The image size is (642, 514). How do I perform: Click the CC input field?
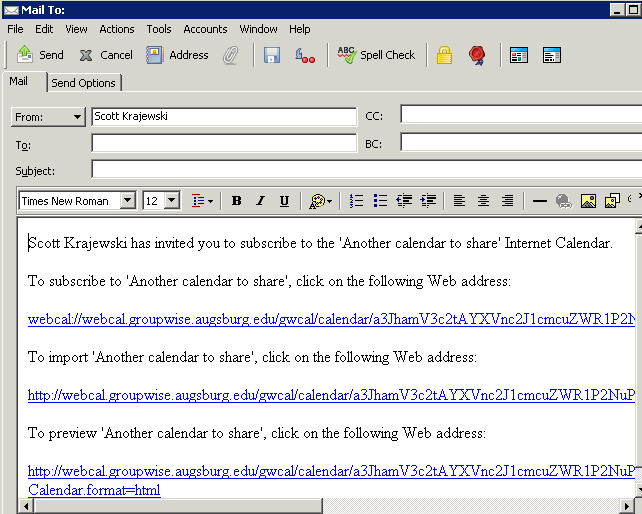pyautogui.click(x=521, y=114)
